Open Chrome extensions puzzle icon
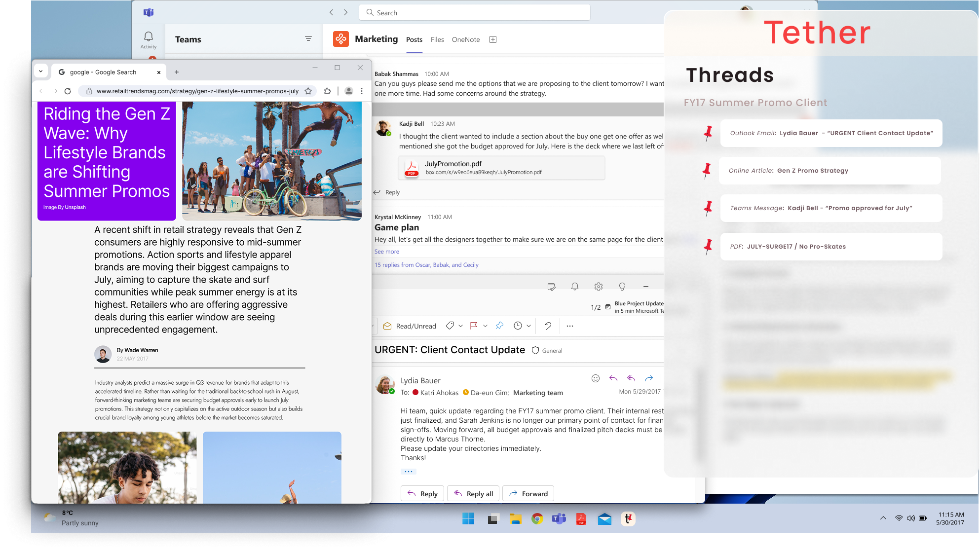The width and height of the screenshot is (980, 551). pos(327,91)
